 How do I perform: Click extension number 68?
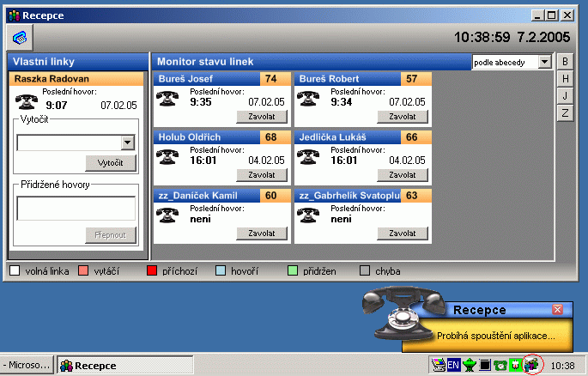click(271, 137)
